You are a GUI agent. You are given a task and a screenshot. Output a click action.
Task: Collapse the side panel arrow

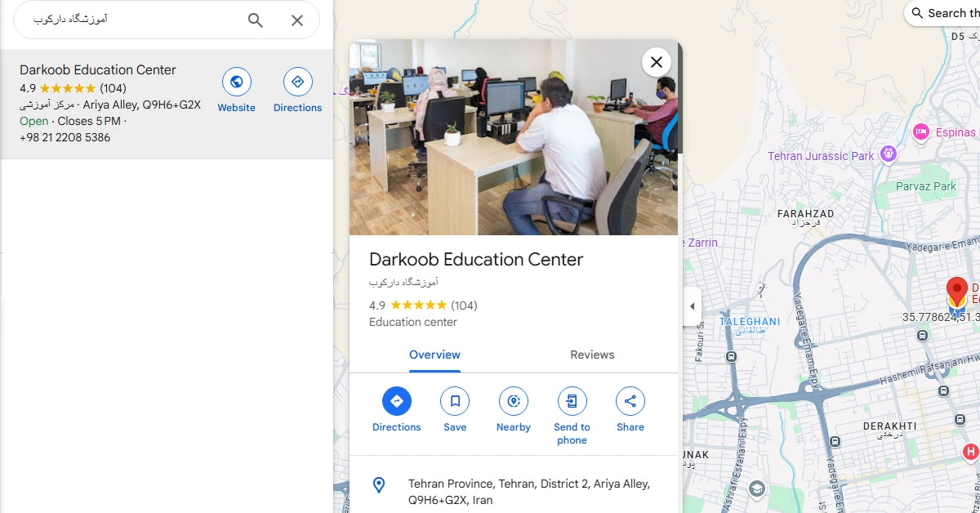coord(693,306)
